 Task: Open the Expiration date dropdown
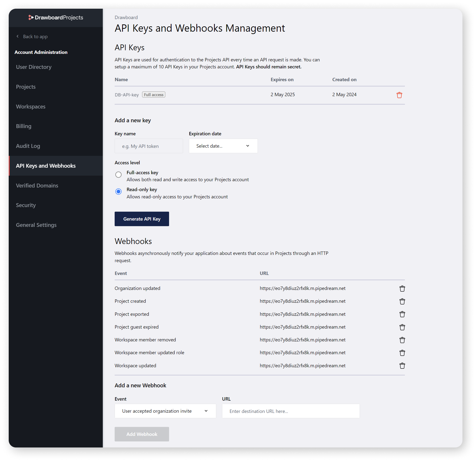223,146
